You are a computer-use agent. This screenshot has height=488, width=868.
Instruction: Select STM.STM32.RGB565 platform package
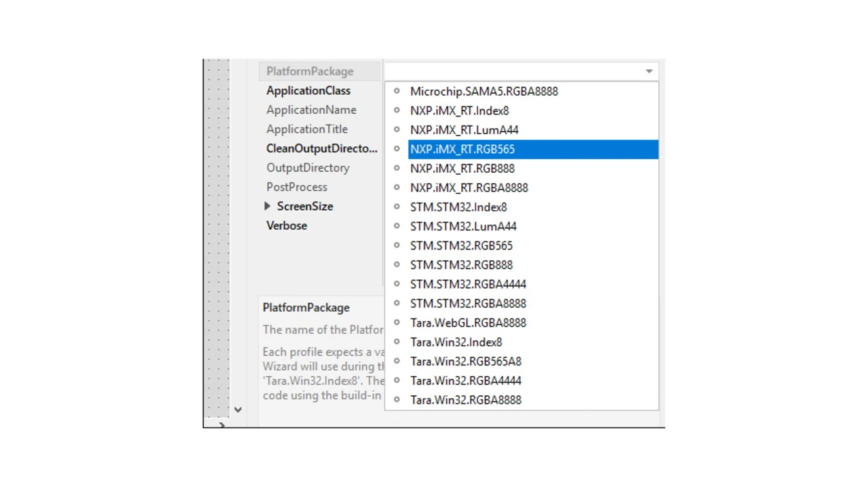(461, 246)
